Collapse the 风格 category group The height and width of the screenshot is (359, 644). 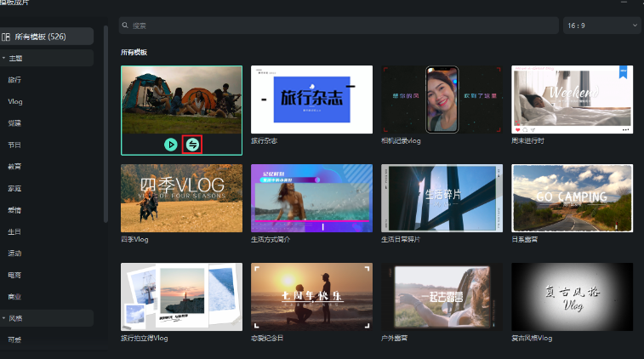[x=3, y=318]
